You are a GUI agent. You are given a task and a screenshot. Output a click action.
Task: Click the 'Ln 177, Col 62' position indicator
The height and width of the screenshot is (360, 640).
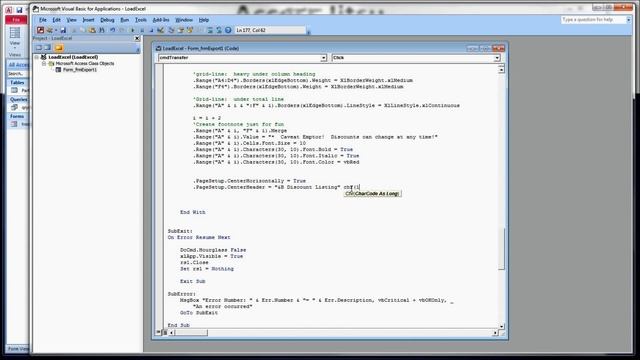[x=270, y=30]
